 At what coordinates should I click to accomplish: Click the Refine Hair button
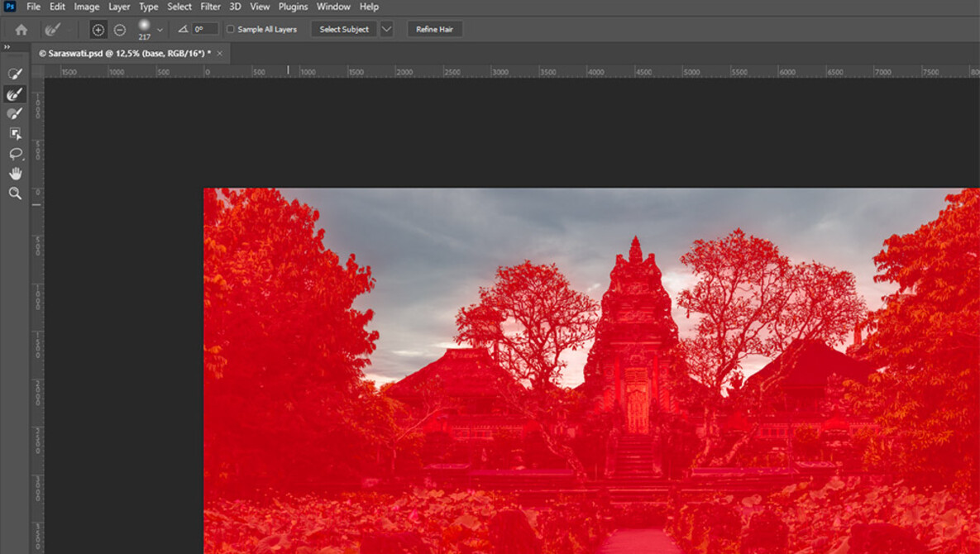click(434, 28)
